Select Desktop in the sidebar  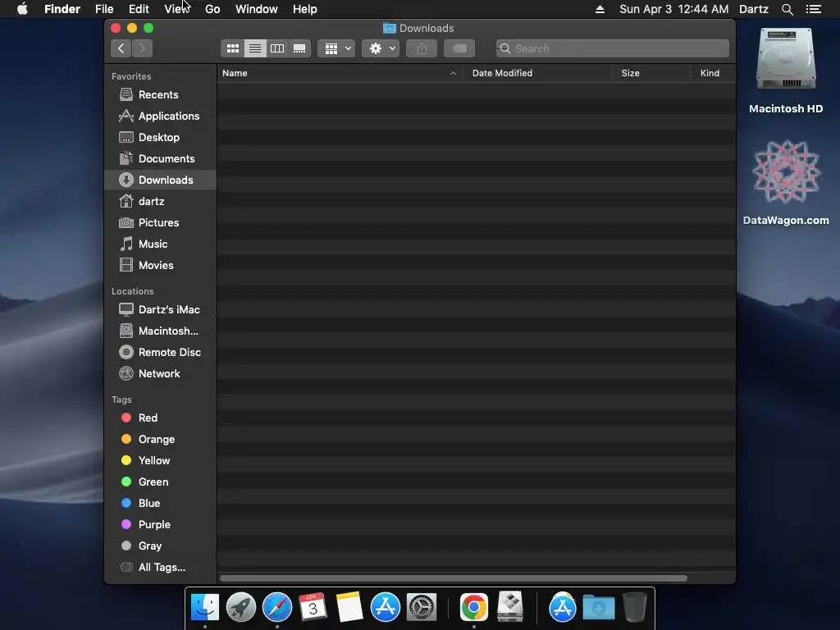pyautogui.click(x=160, y=138)
